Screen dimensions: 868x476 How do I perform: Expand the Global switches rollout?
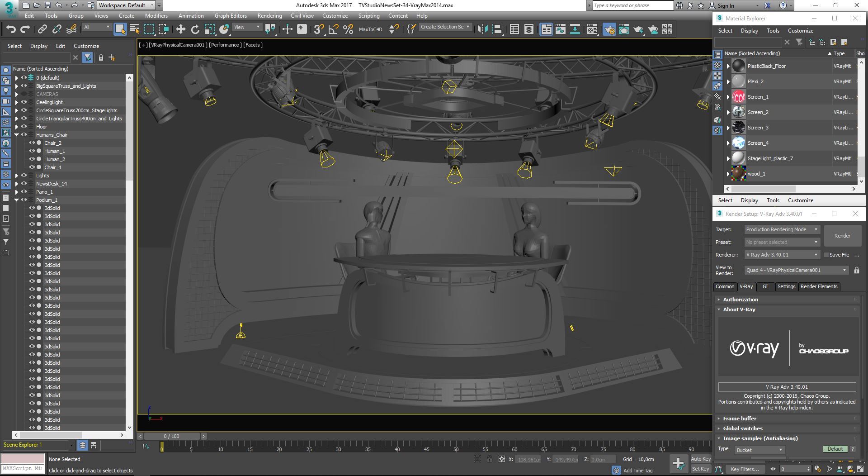[x=743, y=428]
